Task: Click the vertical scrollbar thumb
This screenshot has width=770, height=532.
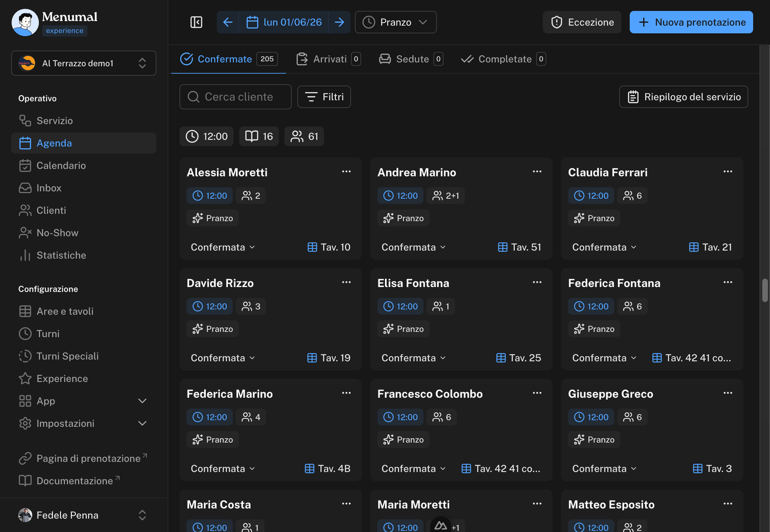Action: [x=765, y=291]
